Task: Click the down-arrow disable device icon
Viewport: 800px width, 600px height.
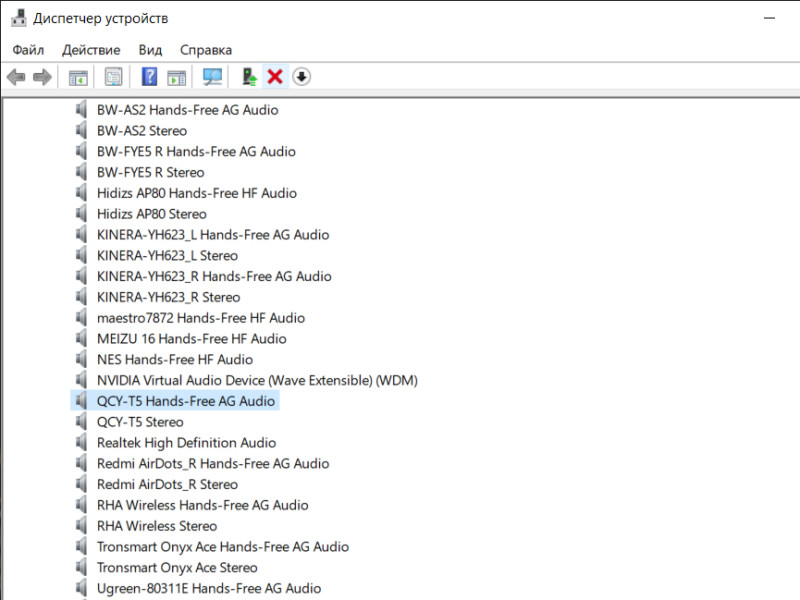Action: pos(302,77)
